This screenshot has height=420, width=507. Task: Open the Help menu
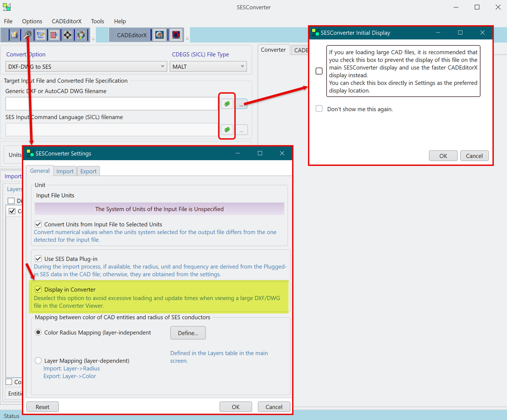[x=120, y=21]
